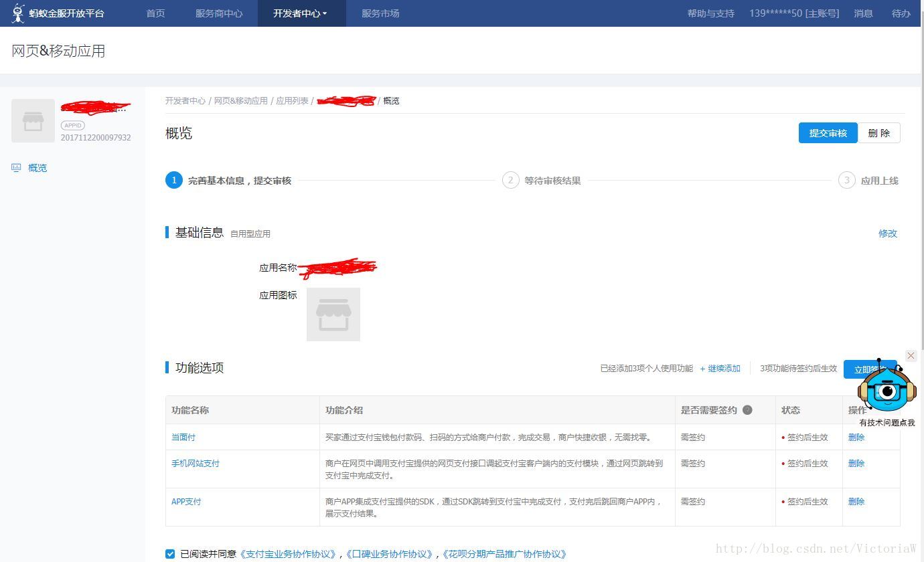
Task: Open the APP支付 feature link
Action: [186, 502]
